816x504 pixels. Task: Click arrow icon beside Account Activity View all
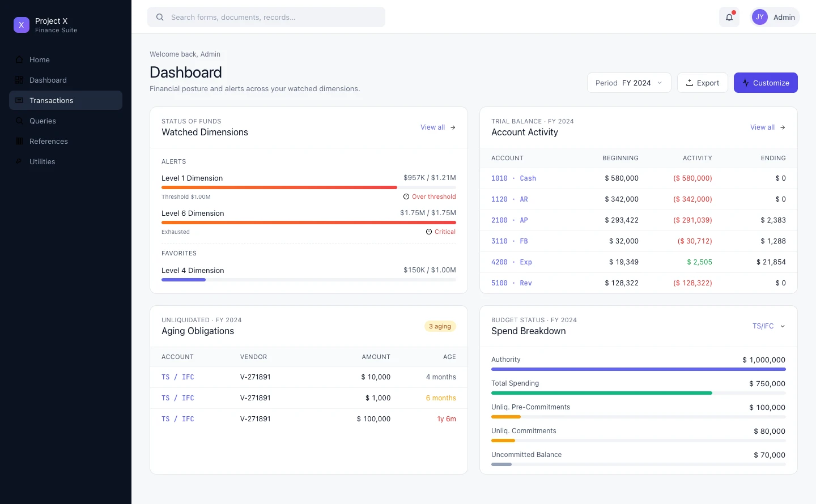[x=783, y=127]
